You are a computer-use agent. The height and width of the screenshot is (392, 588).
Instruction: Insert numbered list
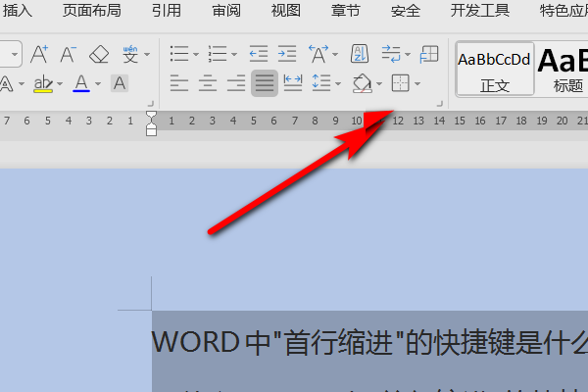pyautogui.click(x=218, y=54)
